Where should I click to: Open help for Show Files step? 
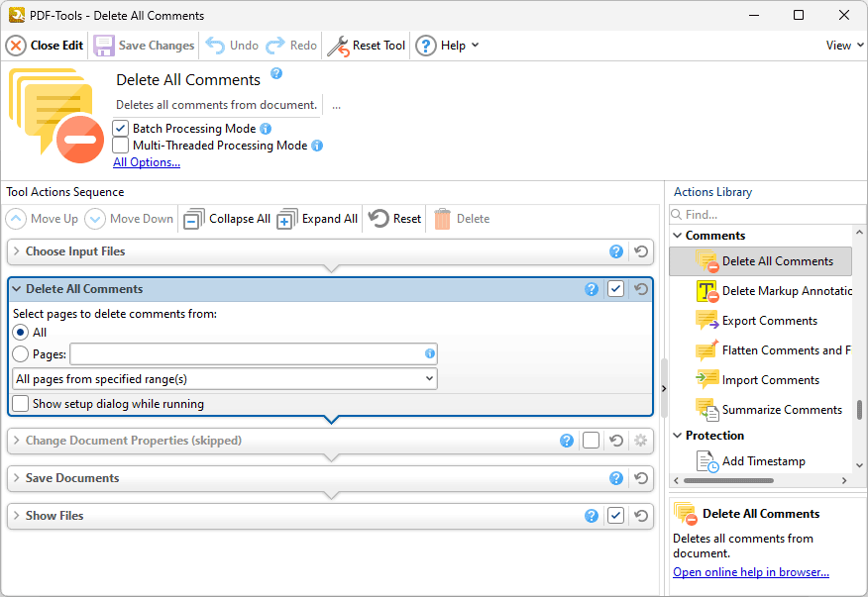pyautogui.click(x=592, y=516)
